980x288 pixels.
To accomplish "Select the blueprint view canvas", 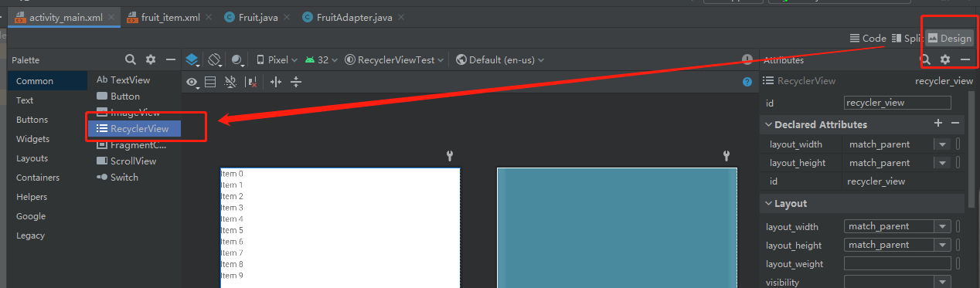I will [617, 228].
